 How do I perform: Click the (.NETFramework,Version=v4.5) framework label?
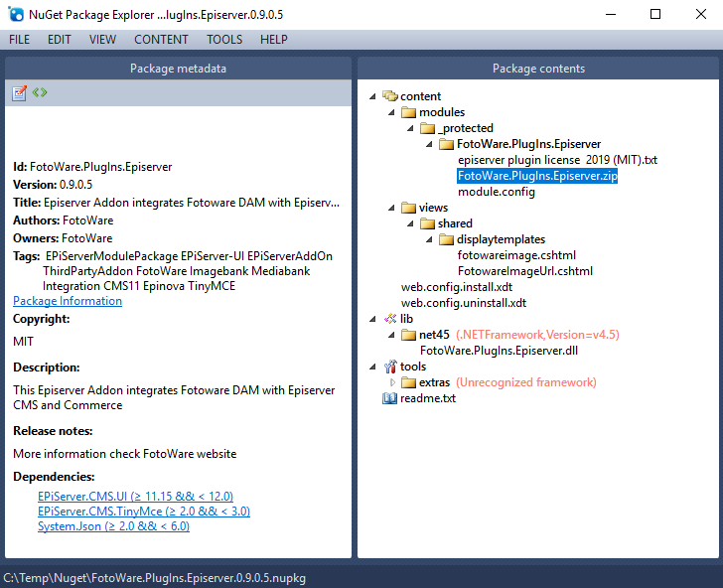coord(537,335)
